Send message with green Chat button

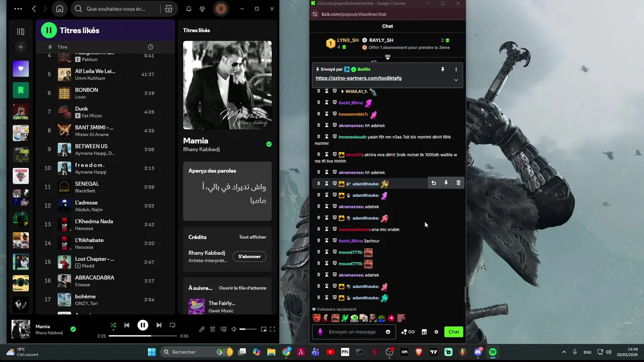pyautogui.click(x=454, y=332)
